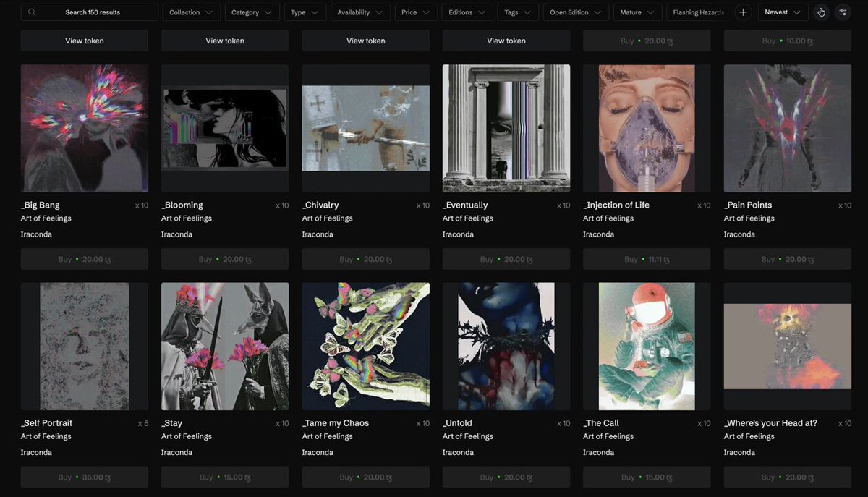Image resolution: width=868 pixels, height=497 pixels.
Task: Buy the token priced 10.00 tez
Action: (788, 41)
